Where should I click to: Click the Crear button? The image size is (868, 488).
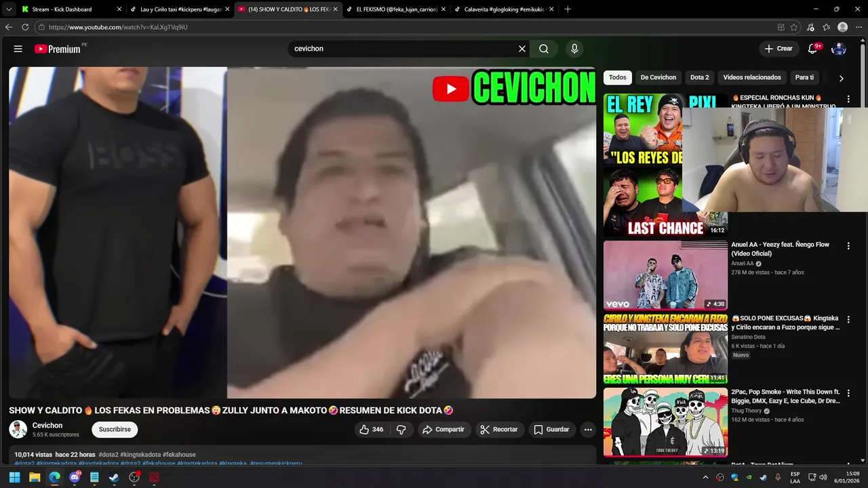778,49
